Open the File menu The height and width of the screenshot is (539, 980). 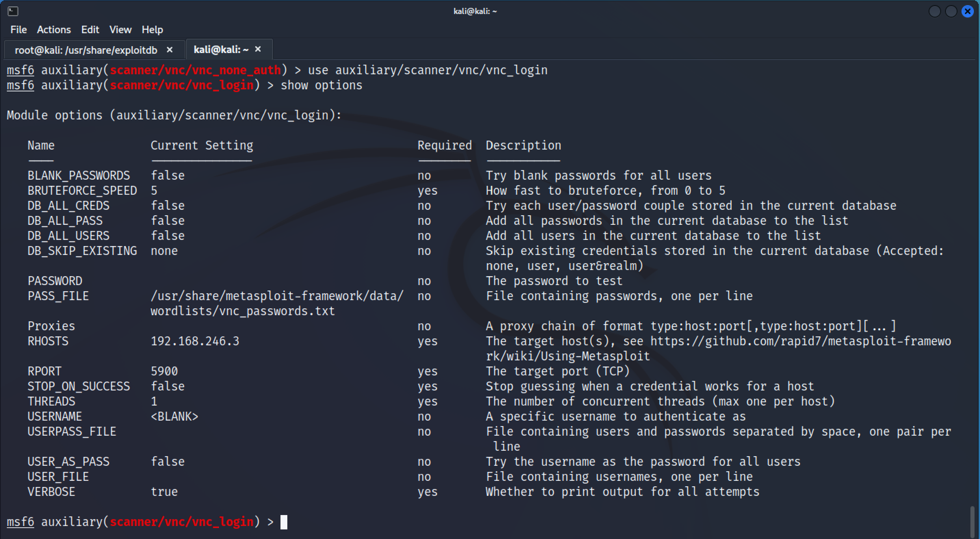[18, 30]
